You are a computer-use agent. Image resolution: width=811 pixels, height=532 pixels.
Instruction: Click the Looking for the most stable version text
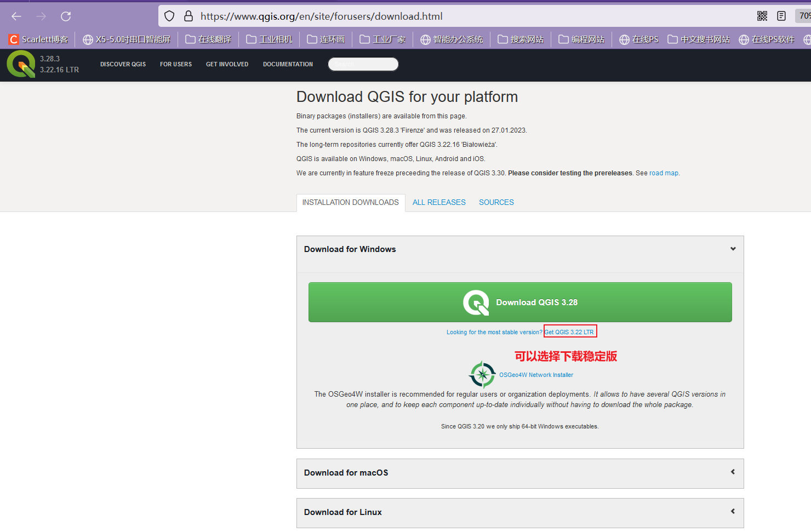point(494,332)
